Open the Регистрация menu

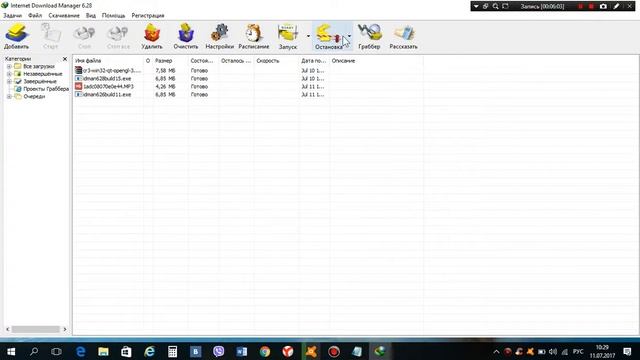tap(148, 16)
